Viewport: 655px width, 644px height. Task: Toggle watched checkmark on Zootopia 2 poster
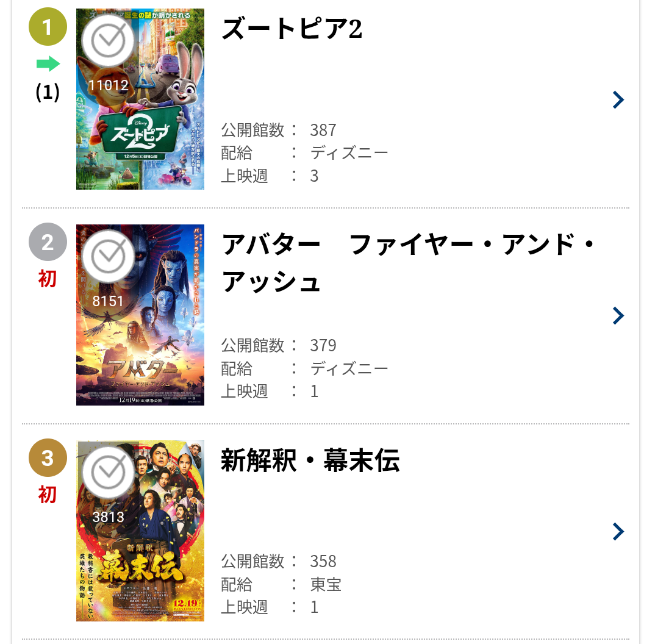[x=108, y=40]
